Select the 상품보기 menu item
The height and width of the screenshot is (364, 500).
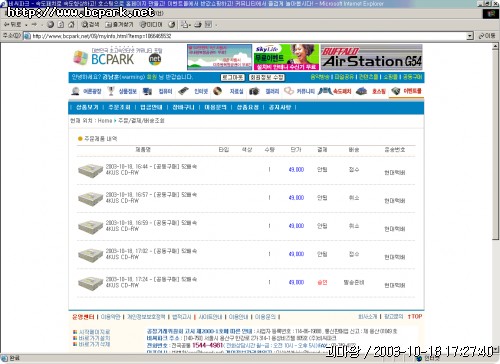[87, 107]
